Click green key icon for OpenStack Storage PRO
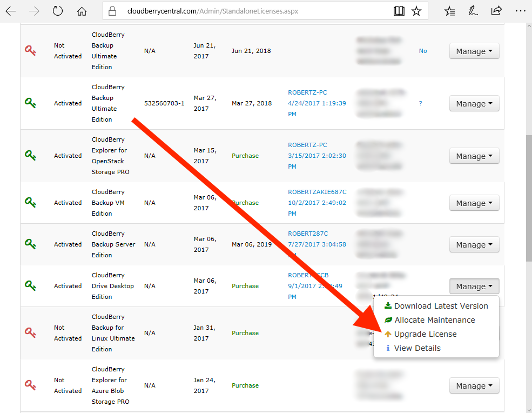 31,155
